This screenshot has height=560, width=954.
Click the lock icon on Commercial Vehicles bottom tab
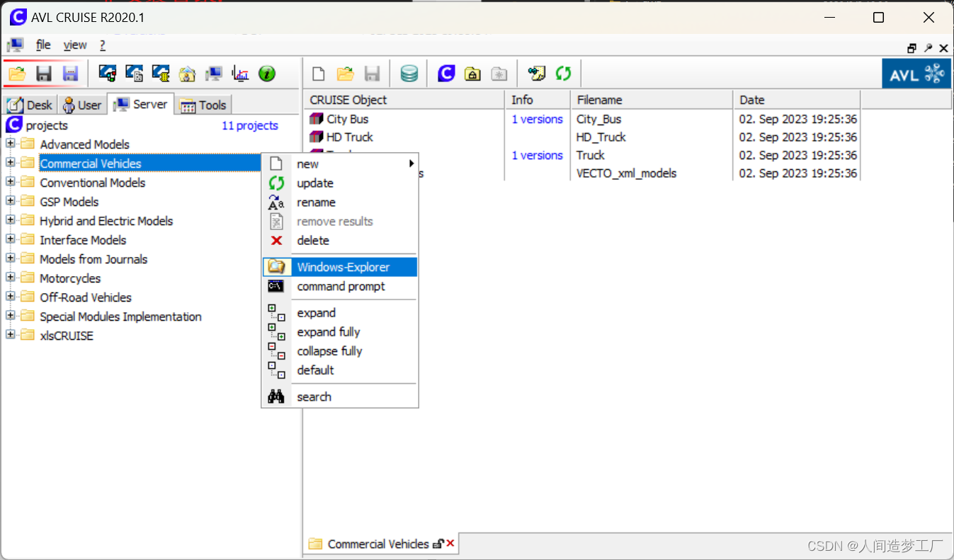pyautogui.click(x=438, y=544)
